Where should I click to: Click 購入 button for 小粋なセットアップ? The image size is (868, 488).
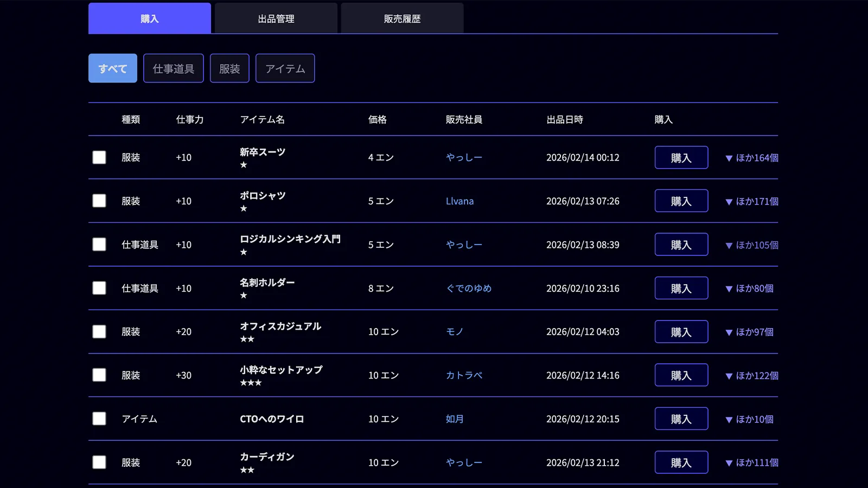[681, 375]
